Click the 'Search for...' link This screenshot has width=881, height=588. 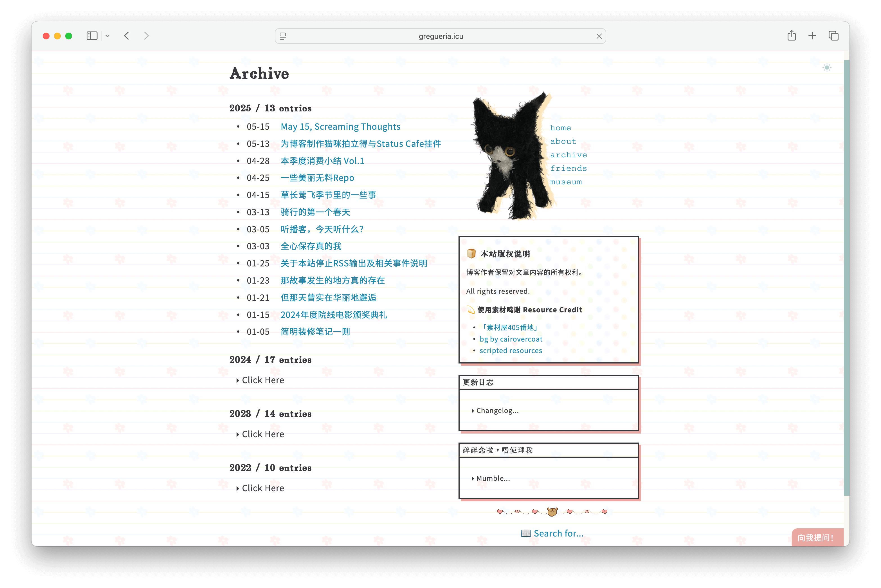tap(558, 533)
